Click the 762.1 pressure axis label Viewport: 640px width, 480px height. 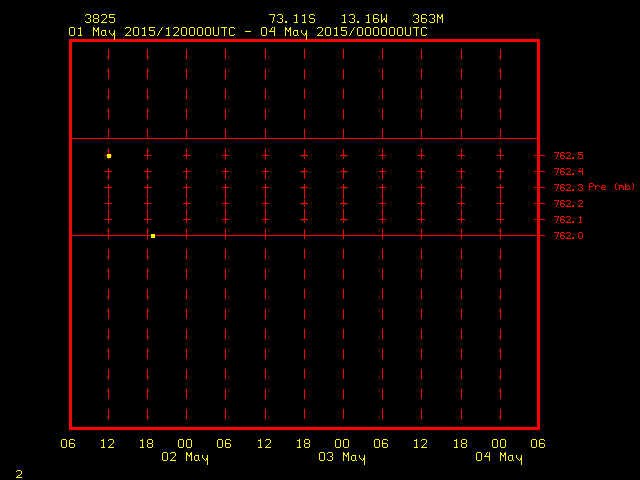(x=569, y=220)
